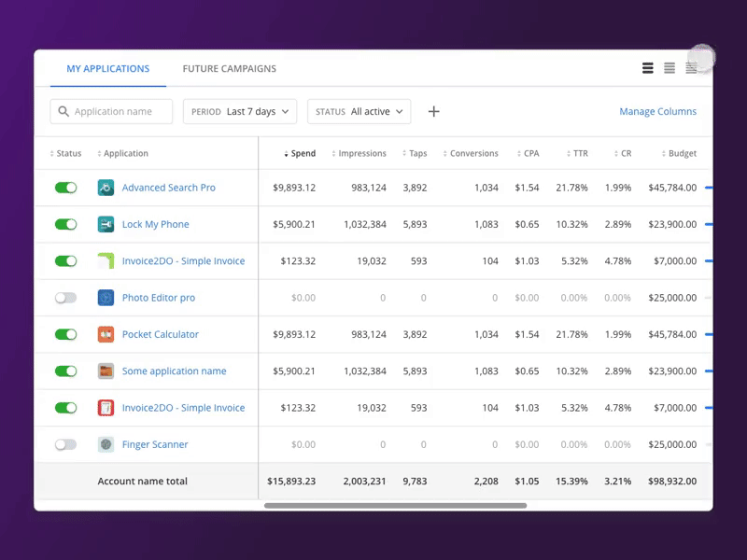This screenshot has width=747, height=560.
Task: Open the Manage Columns link
Action: (x=657, y=112)
